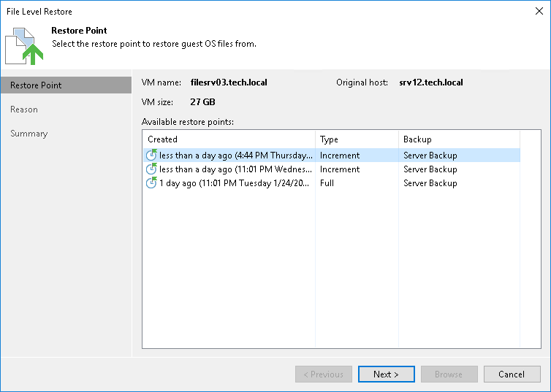Select the 4:44 PM Thursday restore point
Image resolution: width=551 pixels, height=392 pixels.
pos(332,155)
